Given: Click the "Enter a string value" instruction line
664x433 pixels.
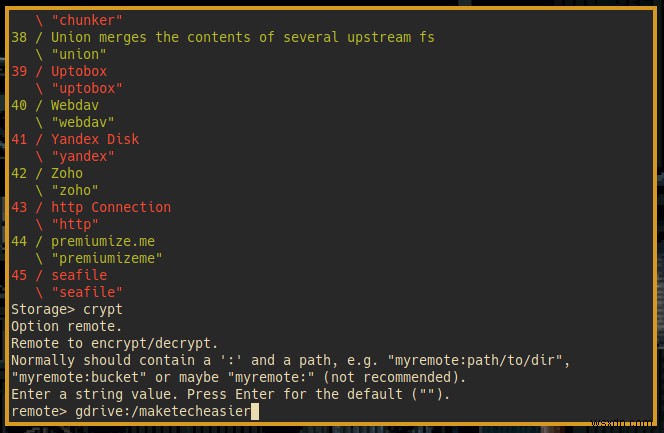Looking at the screenshot, I should (x=227, y=394).
